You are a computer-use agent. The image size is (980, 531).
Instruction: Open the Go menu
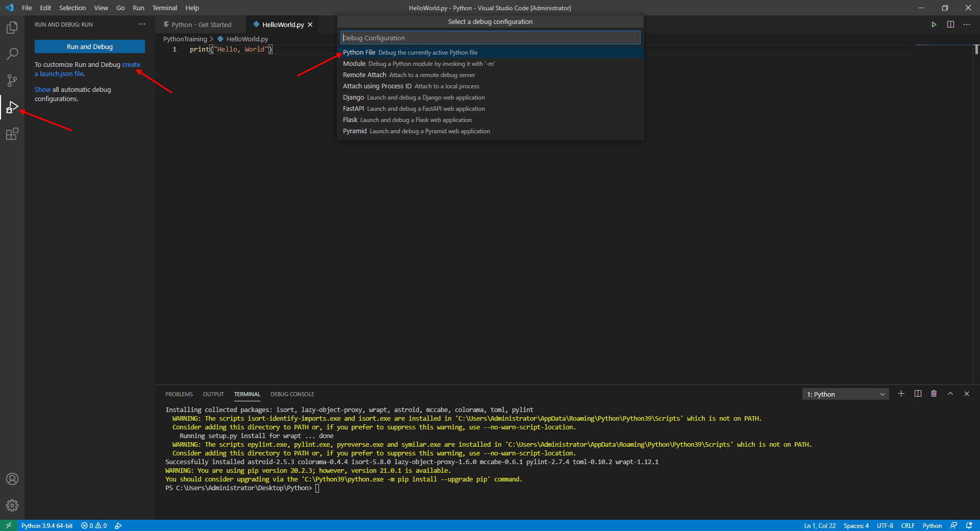pos(120,8)
